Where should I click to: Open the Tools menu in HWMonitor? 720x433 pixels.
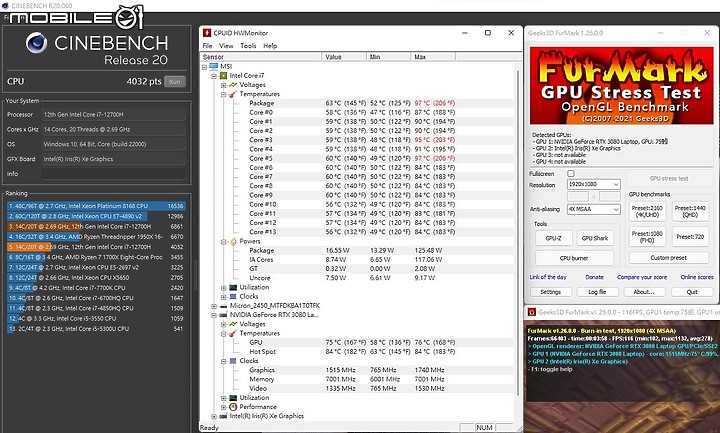point(248,46)
